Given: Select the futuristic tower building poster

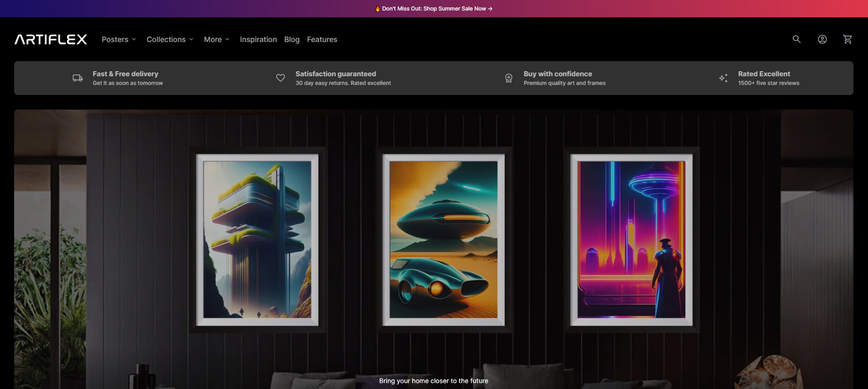Looking at the screenshot, I should 257,240.
